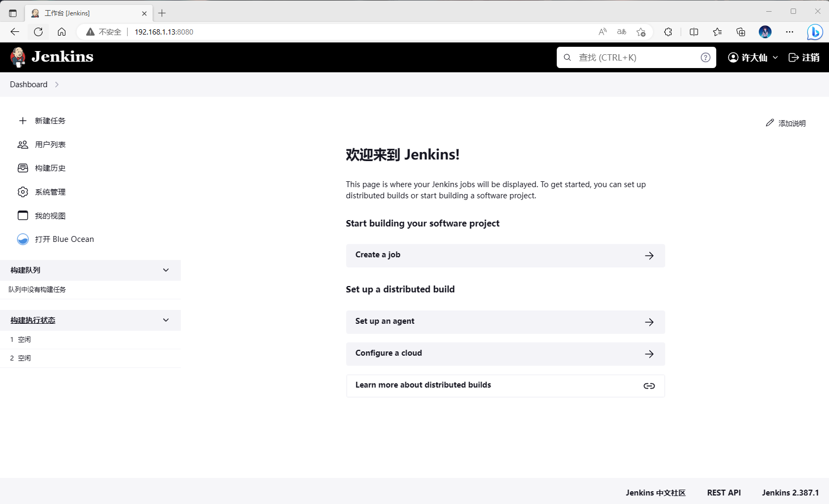Screen dimensions: 829x504
Task: Click the Blue Ocean wave icon
Action: [23, 239]
